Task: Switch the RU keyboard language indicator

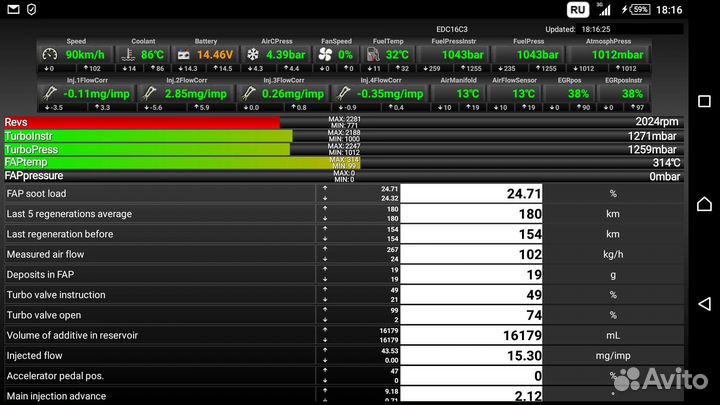Action: pyautogui.click(x=578, y=10)
